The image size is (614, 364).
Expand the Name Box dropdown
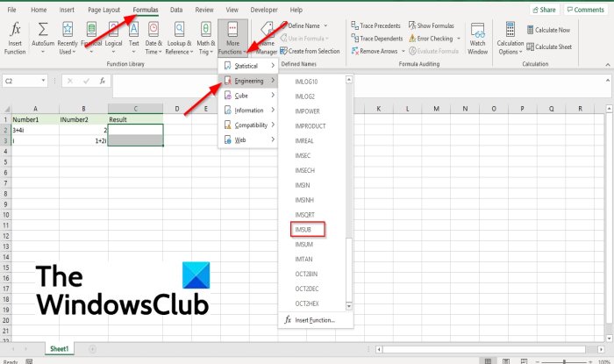click(43, 81)
